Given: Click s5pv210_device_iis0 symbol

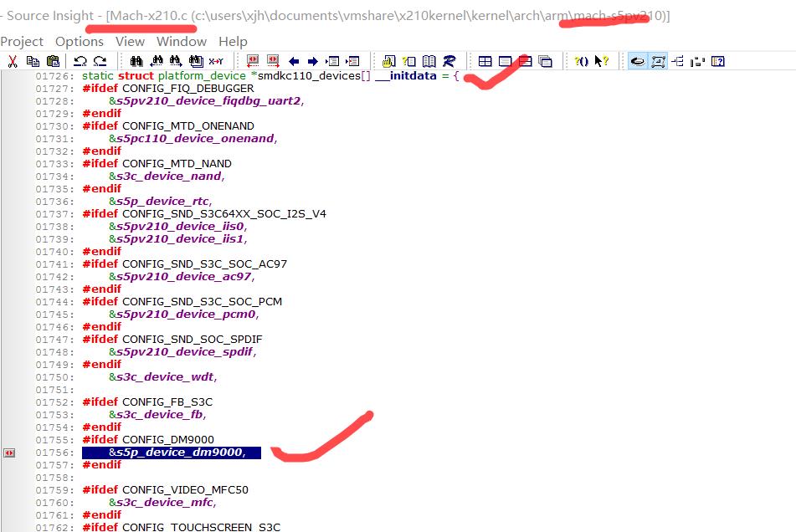Looking at the screenshot, I should (180, 226).
